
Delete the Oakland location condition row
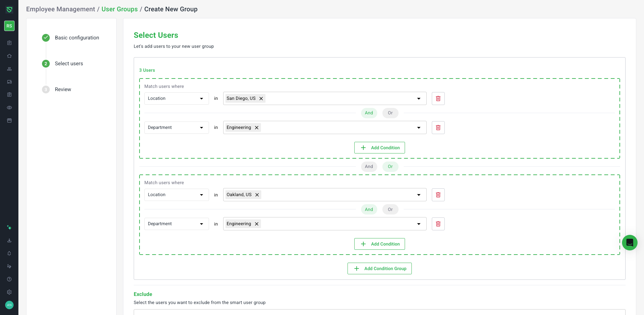pos(438,195)
